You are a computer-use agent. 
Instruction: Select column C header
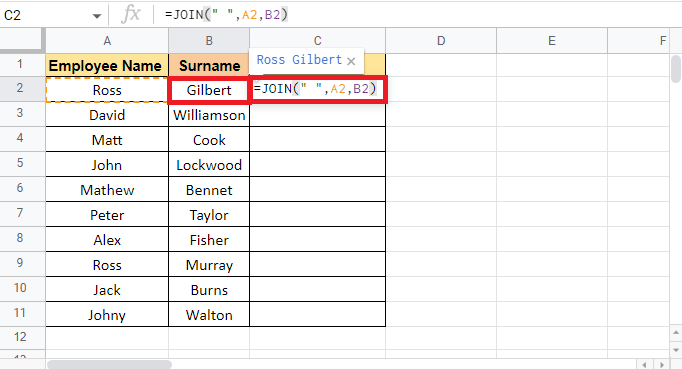coord(318,41)
